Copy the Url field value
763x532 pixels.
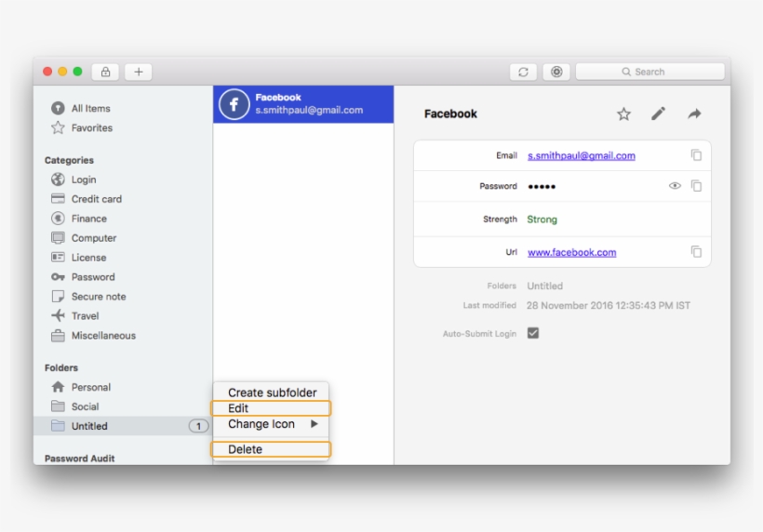coord(696,251)
